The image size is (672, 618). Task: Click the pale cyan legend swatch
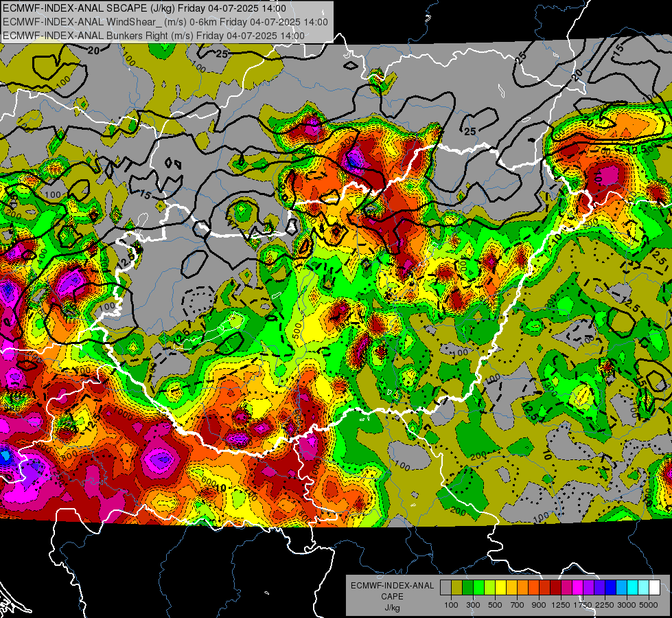[644, 587]
